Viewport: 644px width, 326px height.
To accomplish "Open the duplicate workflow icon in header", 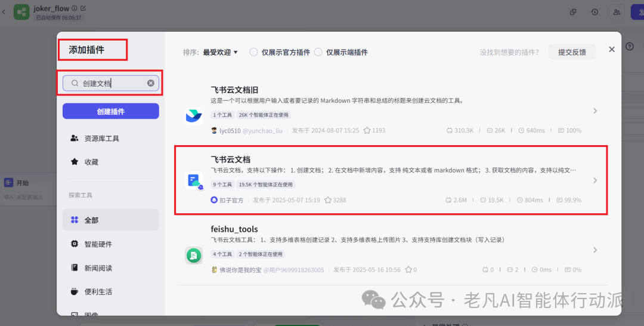I will 573,12.
